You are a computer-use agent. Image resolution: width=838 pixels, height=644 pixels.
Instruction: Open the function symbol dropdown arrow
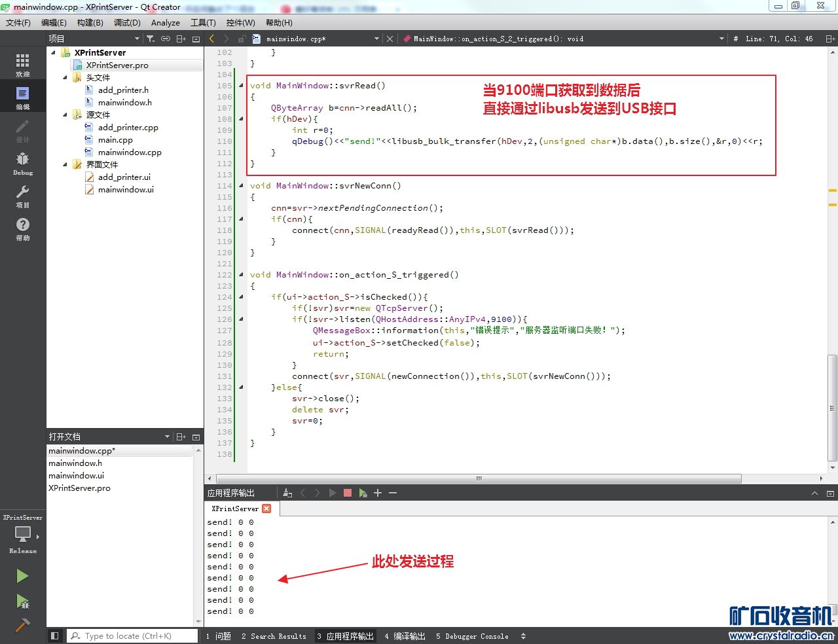(721, 39)
